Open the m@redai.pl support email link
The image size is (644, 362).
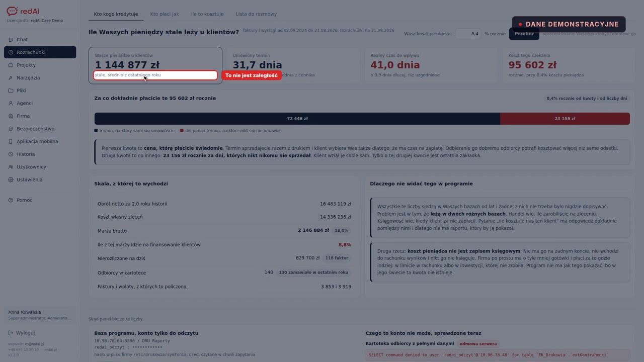[x=35, y=344]
